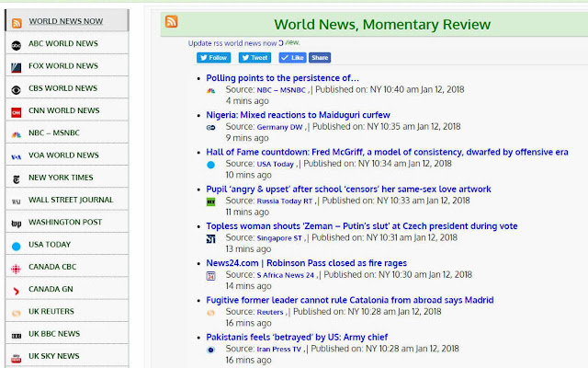
Task: Open CNN WORLD NEWS section
Action: (63, 110)
